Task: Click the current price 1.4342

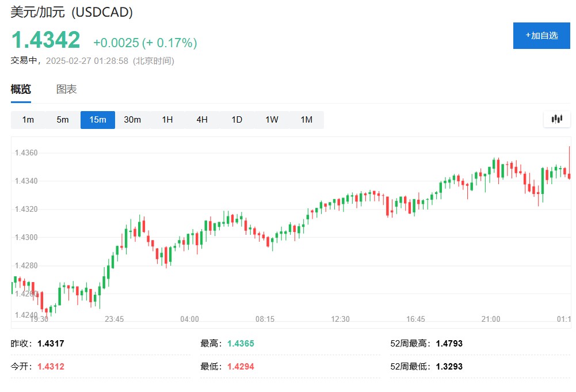Action: coord(46,40)
